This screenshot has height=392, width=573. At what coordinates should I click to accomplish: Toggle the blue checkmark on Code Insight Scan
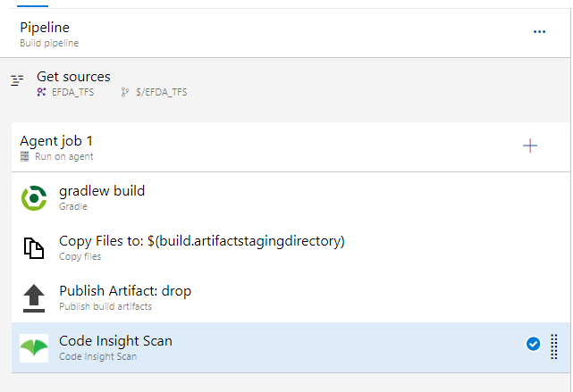coord(534,344)
